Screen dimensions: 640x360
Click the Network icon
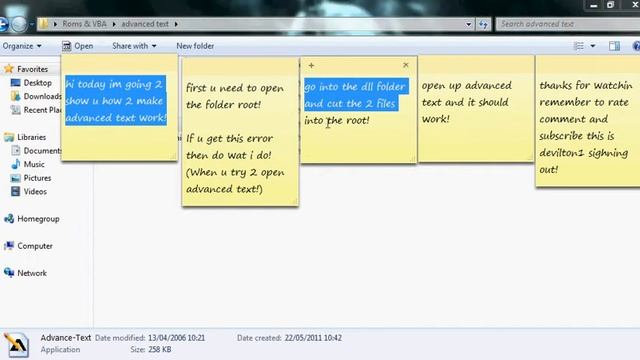pyautogui.click(x=9, y=273)
